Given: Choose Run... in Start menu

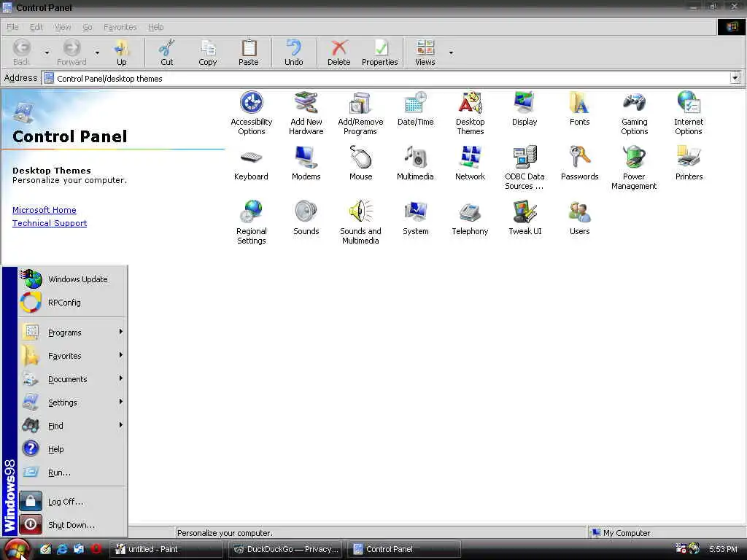Looking at the screenshot, I should (x=73, y=472).
